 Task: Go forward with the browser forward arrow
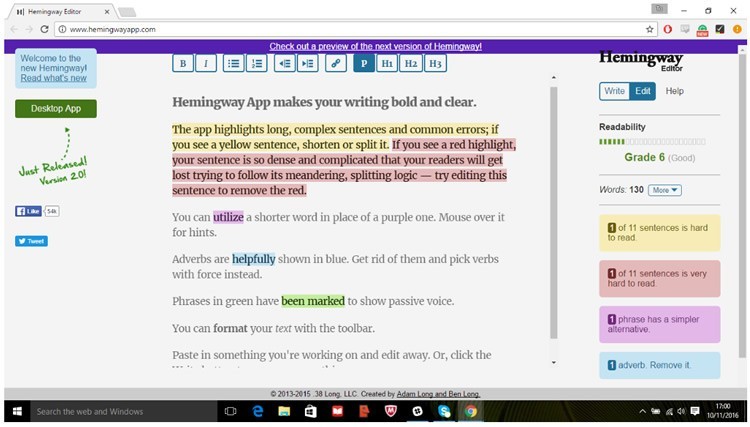tap(29, 29)
